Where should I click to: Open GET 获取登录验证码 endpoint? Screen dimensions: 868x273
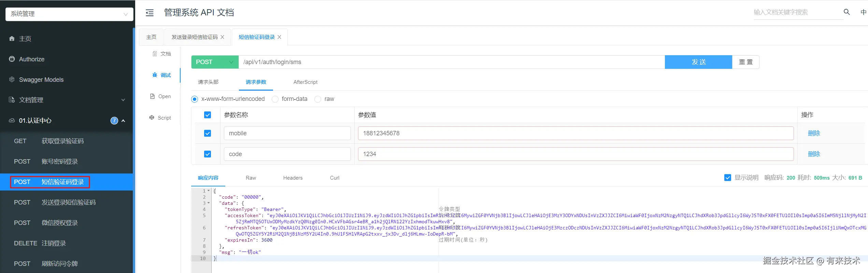(66, 141)
